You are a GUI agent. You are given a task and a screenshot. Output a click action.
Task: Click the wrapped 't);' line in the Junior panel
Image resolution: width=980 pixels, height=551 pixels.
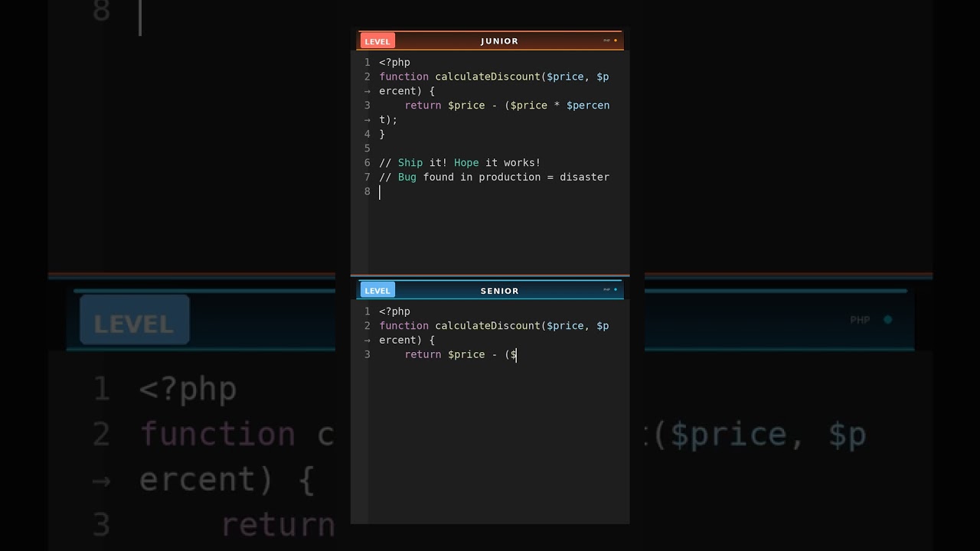click(x=388, y=119)
